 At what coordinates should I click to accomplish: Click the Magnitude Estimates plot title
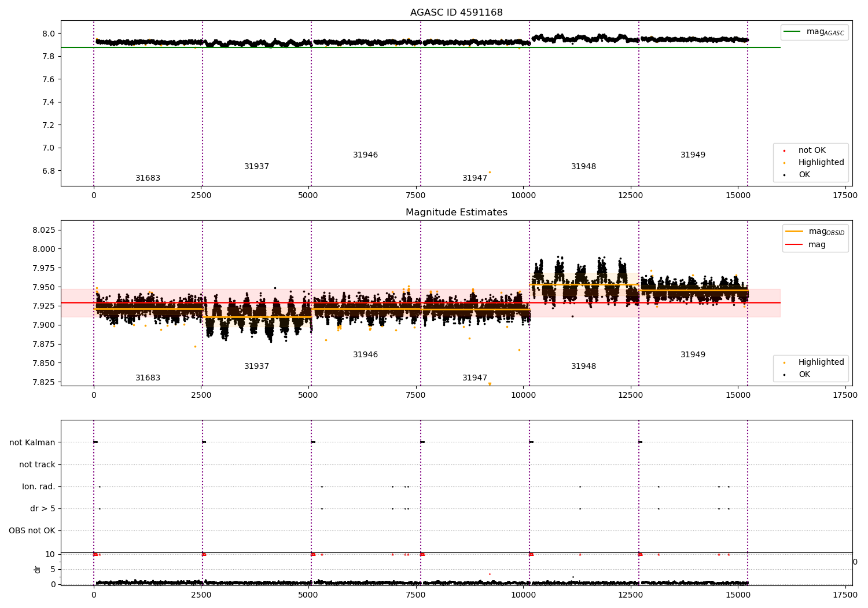(457, 213)
